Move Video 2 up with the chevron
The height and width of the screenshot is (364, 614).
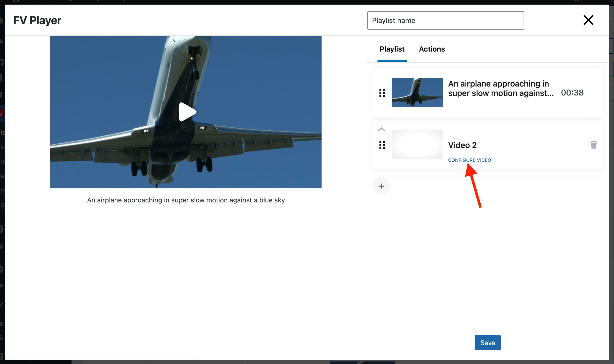pos(382,129)
